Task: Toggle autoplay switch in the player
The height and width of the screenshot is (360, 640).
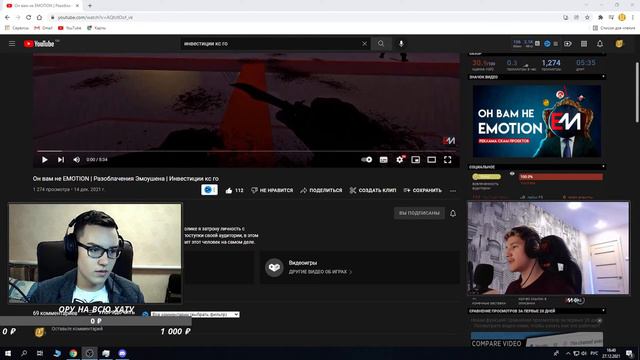Action: pyautogui.click(x=367, y=160)
